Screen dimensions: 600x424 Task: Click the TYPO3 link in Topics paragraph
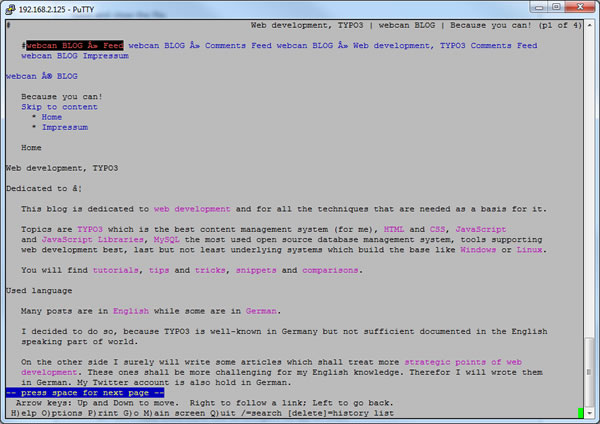point(90,229)
